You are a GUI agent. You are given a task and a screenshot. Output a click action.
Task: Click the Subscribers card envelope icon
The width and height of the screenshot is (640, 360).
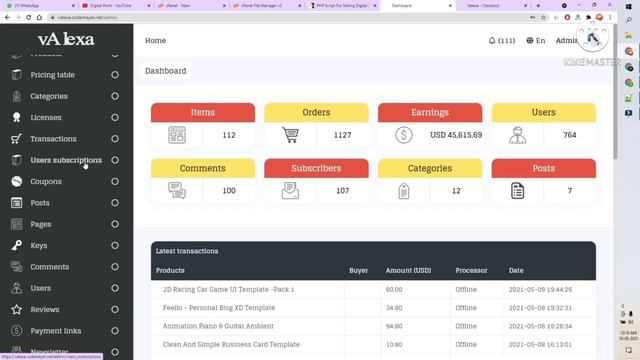(290, 191)
